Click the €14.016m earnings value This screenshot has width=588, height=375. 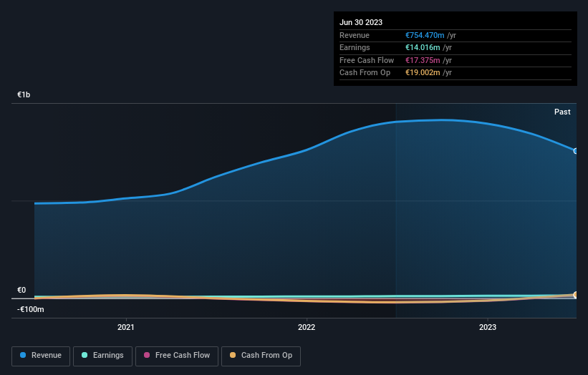point(423,47)
